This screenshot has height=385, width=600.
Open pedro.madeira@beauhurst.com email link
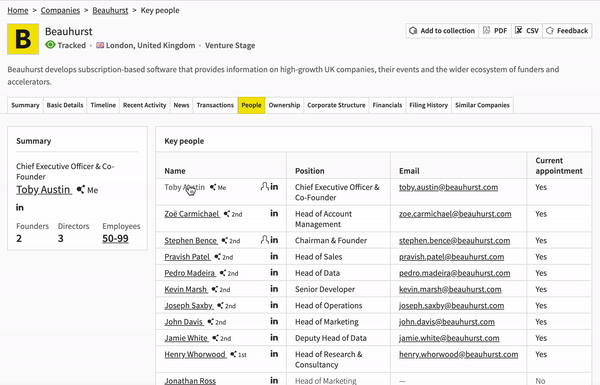coord(455,273)
